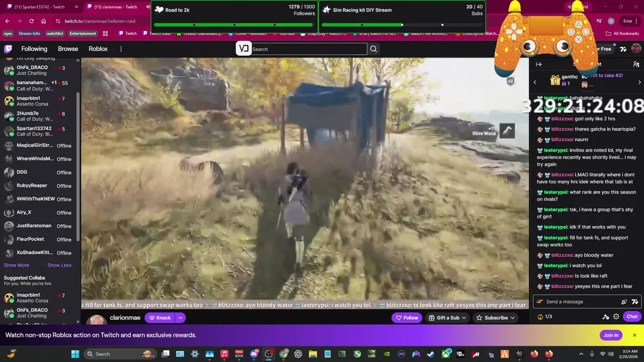Viewport: 644px width, 362px height.
Task: Open Google Chrome in taskbar
Action: 284,354
